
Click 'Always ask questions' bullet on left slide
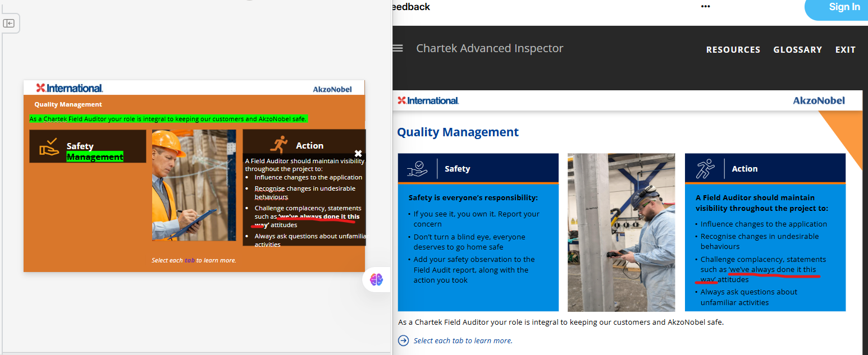coord(310,240)
